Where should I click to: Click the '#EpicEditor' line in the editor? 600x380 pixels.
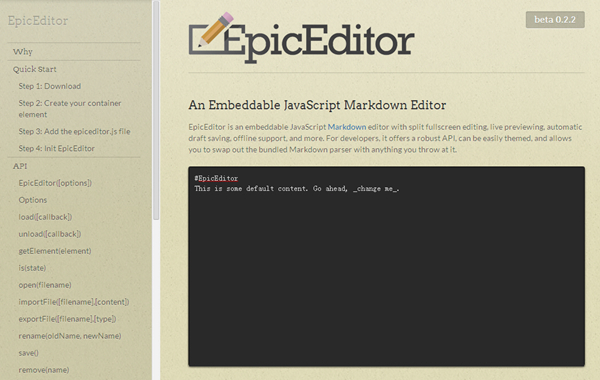click(x=216, y=178)
